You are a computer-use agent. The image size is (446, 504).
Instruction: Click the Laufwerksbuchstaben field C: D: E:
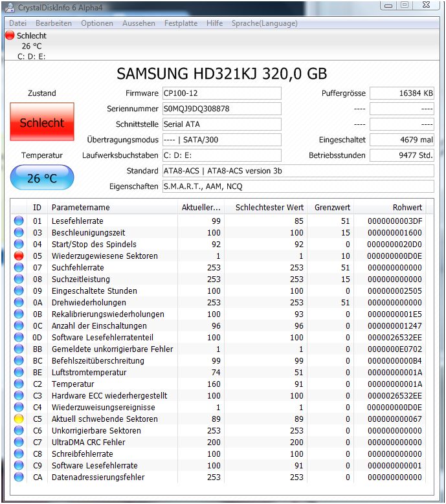click(222, 155)
